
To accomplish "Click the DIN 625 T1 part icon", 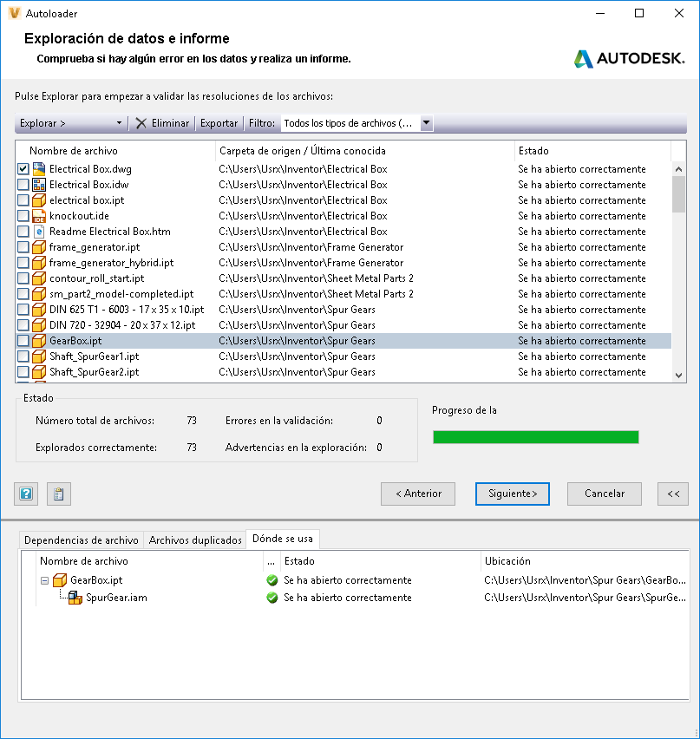I will pos(39,309).
